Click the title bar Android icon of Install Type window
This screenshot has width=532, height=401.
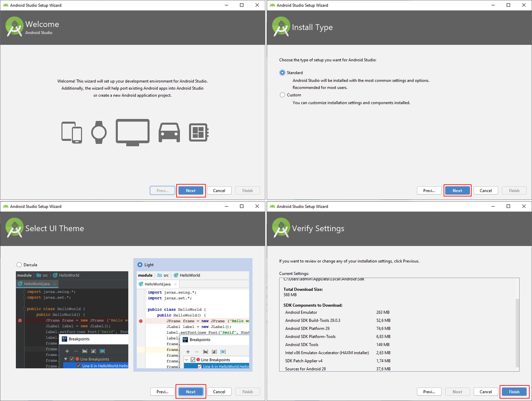(x=272, y=5)
